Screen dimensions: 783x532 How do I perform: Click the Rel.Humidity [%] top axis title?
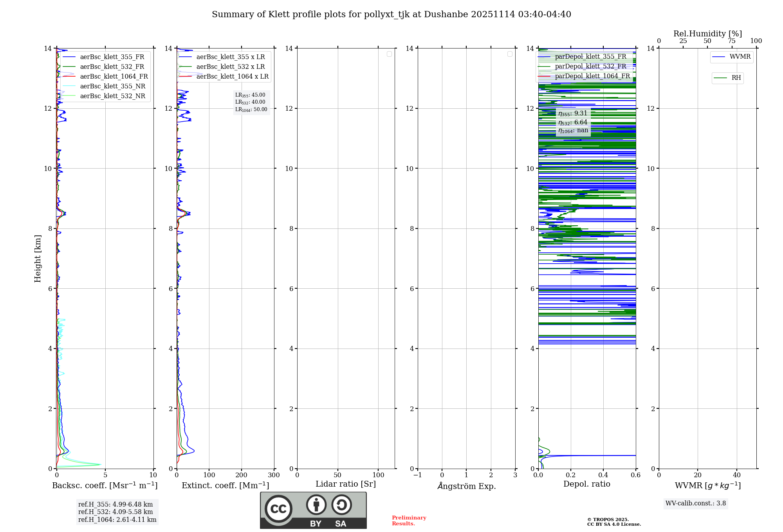[x=707, y=34]
